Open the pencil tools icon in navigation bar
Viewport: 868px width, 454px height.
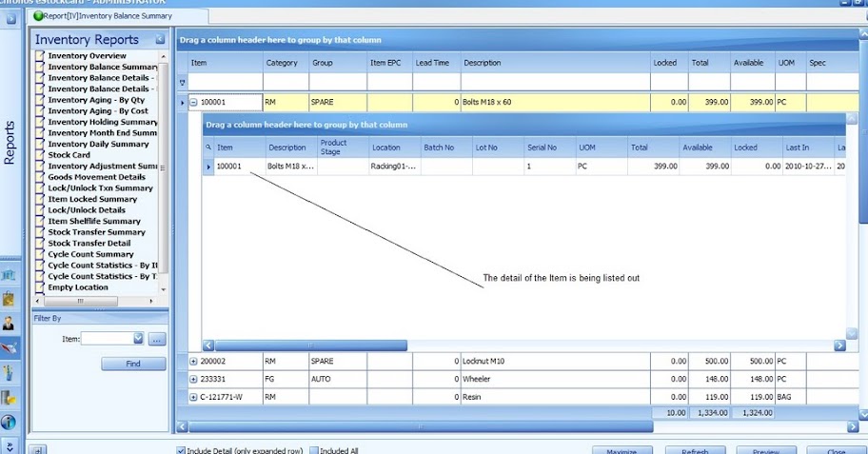click(x=9, y=372)
